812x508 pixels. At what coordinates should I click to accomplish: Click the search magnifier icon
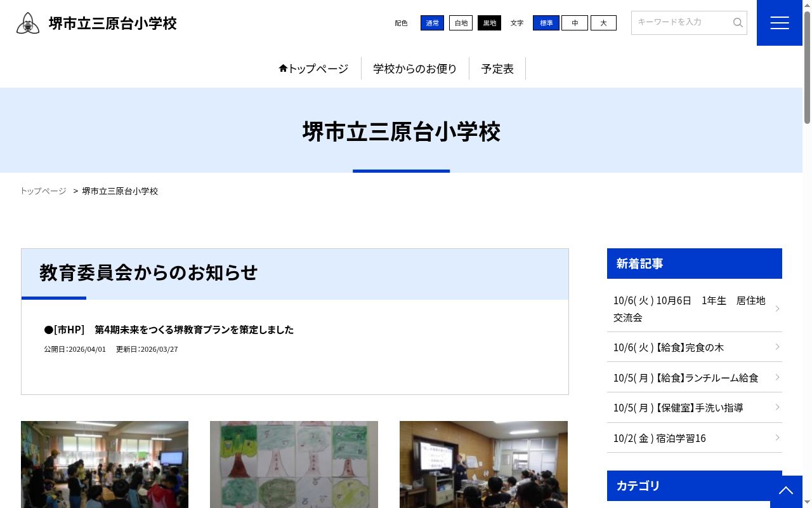[738, 23]
